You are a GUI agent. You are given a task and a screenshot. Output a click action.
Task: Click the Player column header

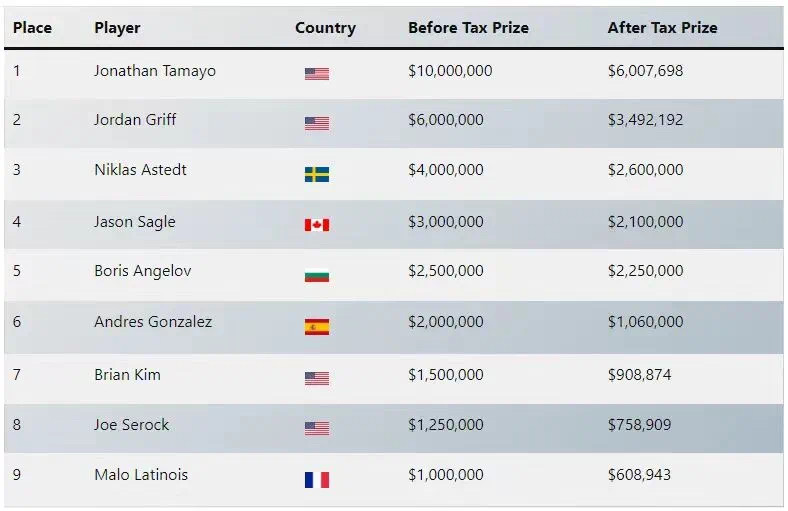[x=117, y=28]
